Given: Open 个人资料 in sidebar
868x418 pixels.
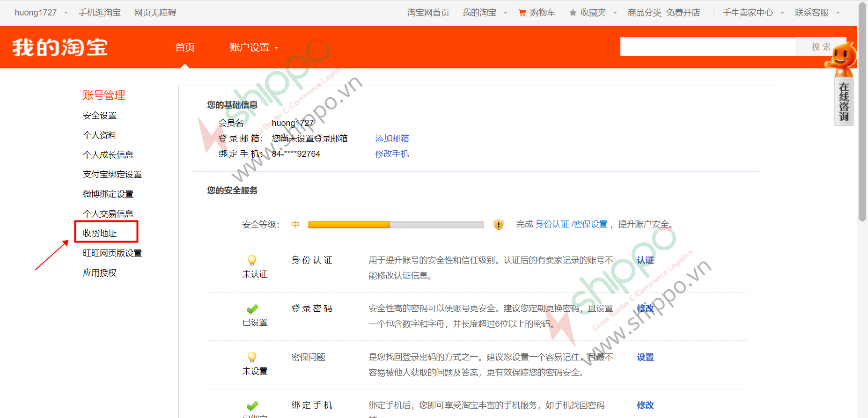Looking at the screenshot, I should coord(100,135).
